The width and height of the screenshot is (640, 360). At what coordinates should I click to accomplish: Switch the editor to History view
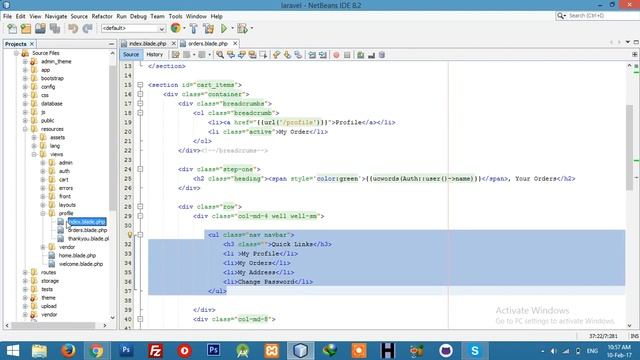(155, 54)
